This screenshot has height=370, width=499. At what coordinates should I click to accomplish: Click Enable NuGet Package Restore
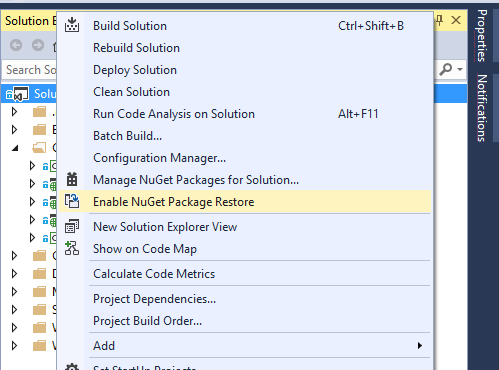click(245, 202)
